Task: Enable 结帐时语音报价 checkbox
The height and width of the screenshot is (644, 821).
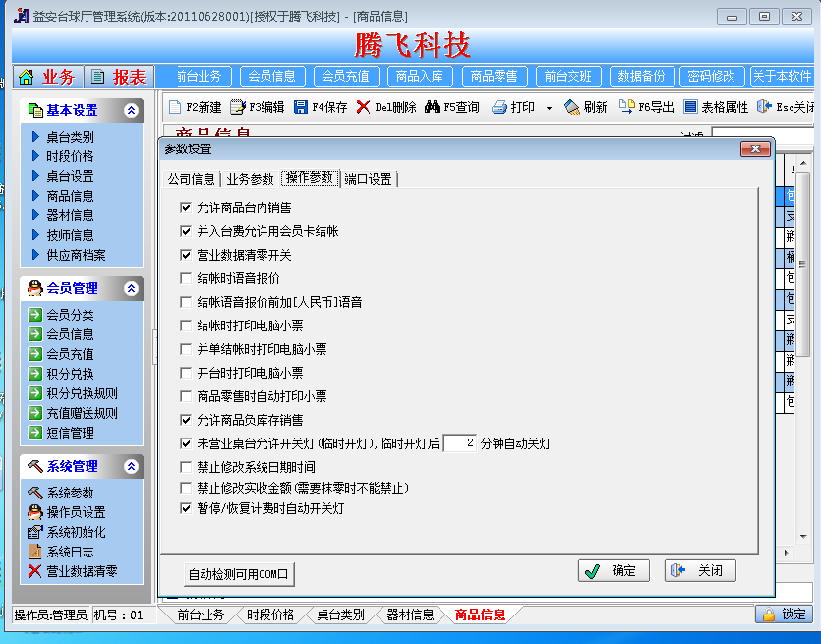Action: (x=186, y=278)
